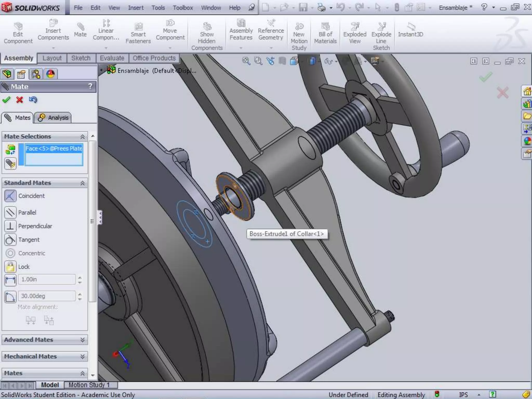
Task: Switch to the Evaluate tab
Action: 112,58
